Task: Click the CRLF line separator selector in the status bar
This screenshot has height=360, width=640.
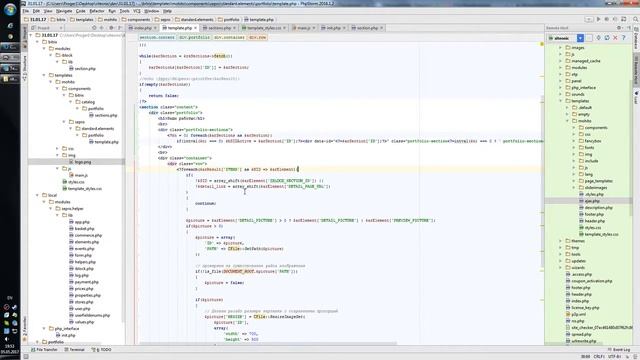Action: click(x=599, y=356)
